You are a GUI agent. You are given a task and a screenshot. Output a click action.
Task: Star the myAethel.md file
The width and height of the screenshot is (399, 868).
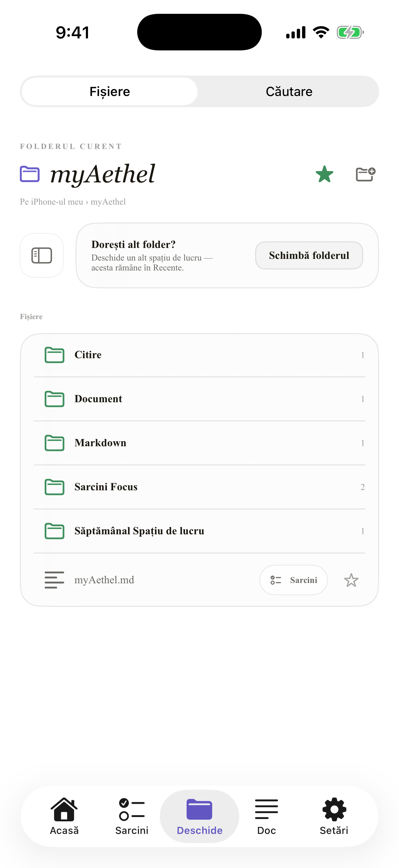351,580
